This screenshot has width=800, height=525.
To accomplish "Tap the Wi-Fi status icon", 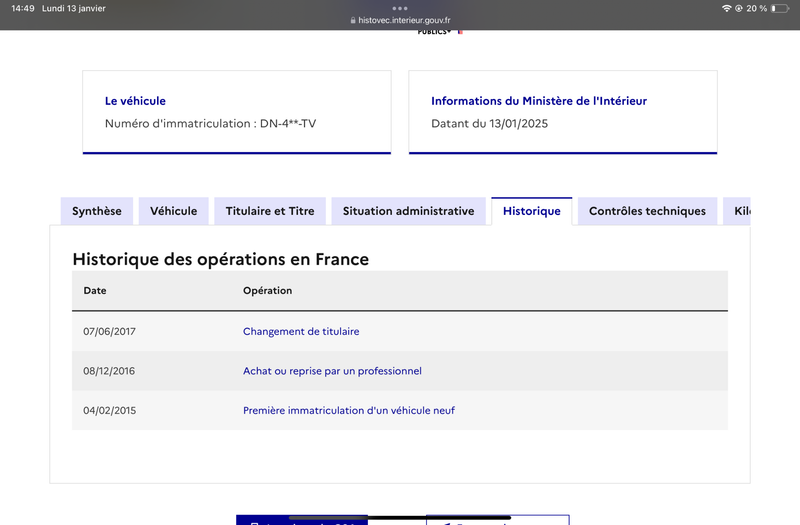I will point(727,8).
